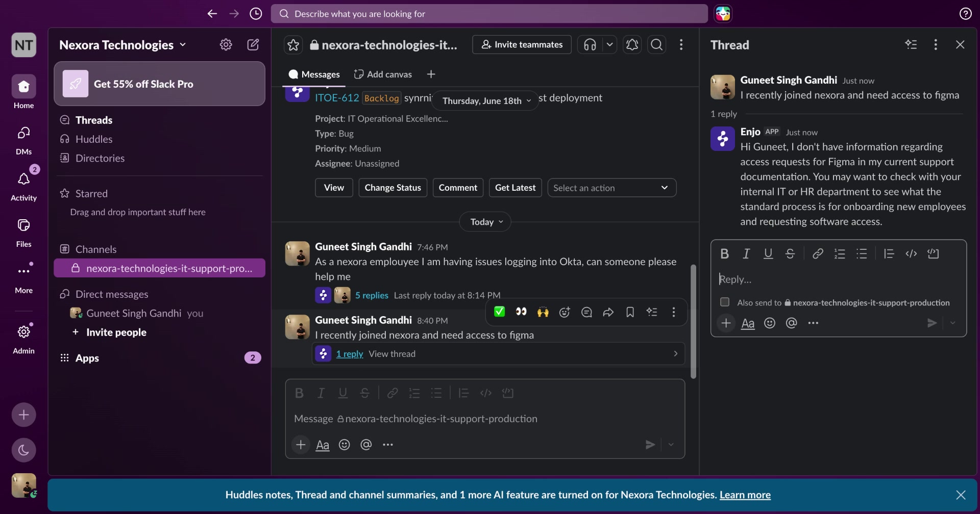
Task: Open the 5 replies thread link
Action: [372, 295]
